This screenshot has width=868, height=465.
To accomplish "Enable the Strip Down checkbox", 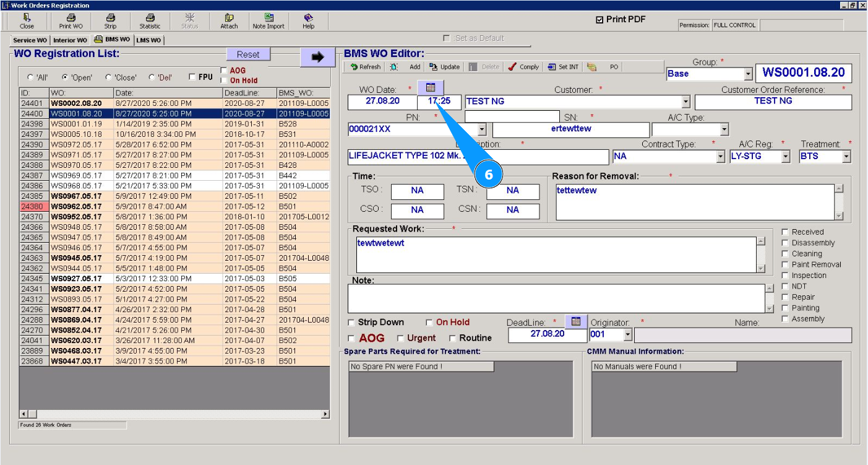I will tap(351, 323).
